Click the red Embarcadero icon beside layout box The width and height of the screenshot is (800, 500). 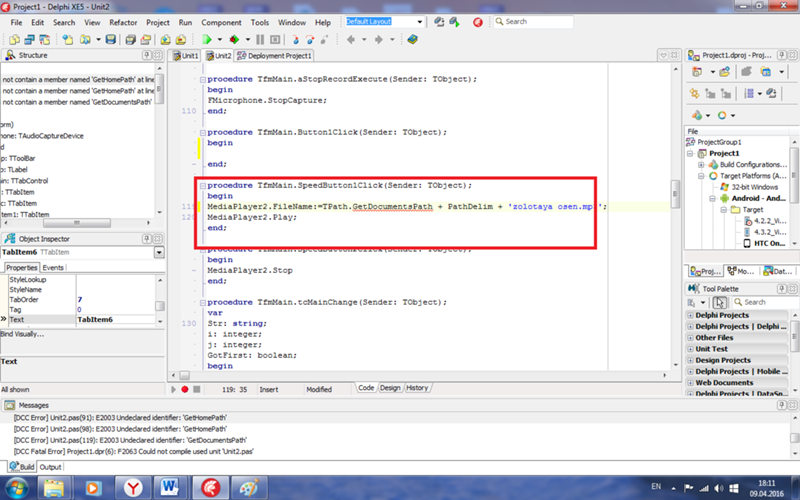(x=478, y=22)
